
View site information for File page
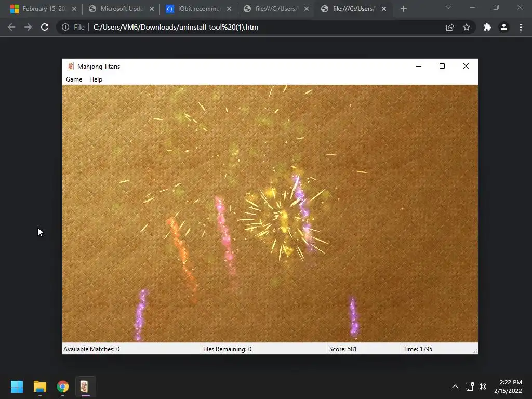click(x=73, y=27)
